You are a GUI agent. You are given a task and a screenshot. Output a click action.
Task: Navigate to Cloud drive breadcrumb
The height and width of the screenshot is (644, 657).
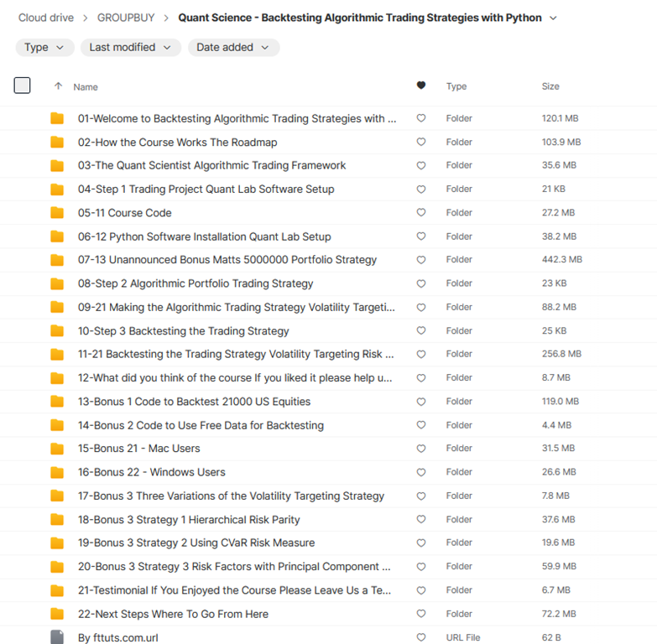click(46, 18)
